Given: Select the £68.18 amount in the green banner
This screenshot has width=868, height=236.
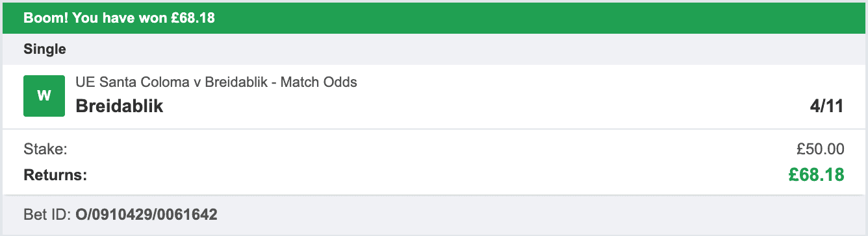Looking at the screenshot, I should (193, 18).
